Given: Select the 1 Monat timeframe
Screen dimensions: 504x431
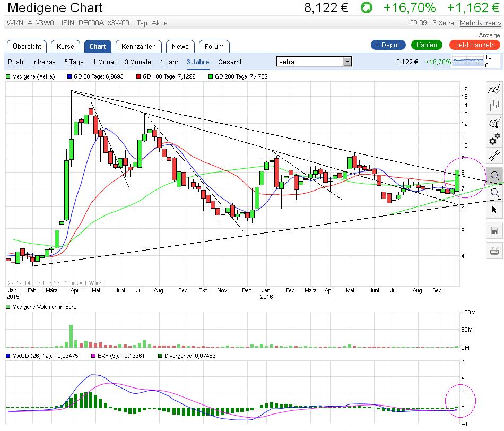Looking at the screenshot, I should 104,62.
